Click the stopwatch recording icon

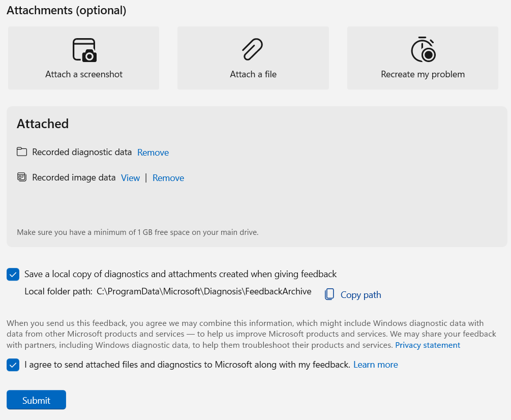[x=423, y=50]
